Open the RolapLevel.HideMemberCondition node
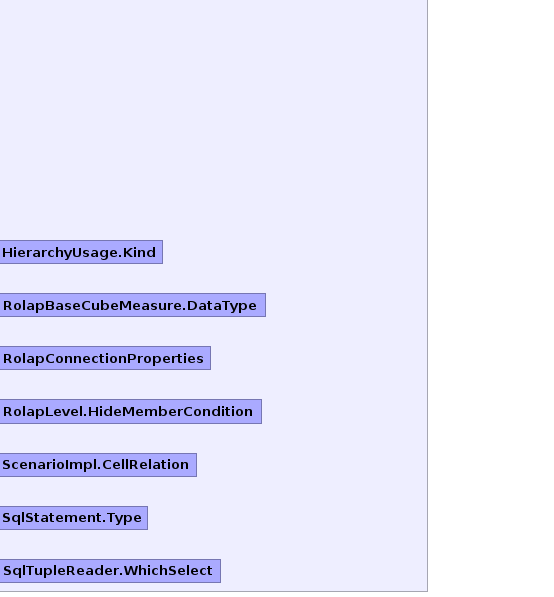 tap(131, 411)
